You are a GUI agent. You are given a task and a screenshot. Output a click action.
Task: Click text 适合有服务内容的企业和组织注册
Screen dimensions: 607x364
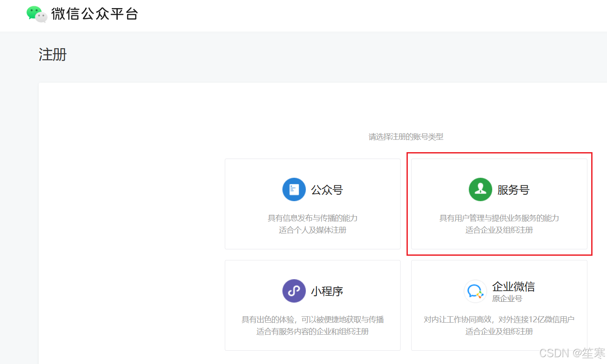313,332
